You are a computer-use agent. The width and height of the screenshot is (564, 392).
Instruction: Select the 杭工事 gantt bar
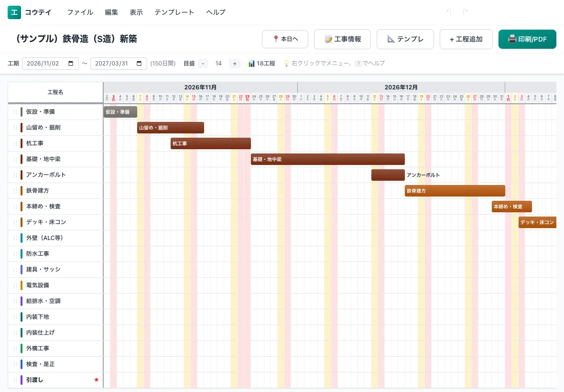[x=211, y=143]
